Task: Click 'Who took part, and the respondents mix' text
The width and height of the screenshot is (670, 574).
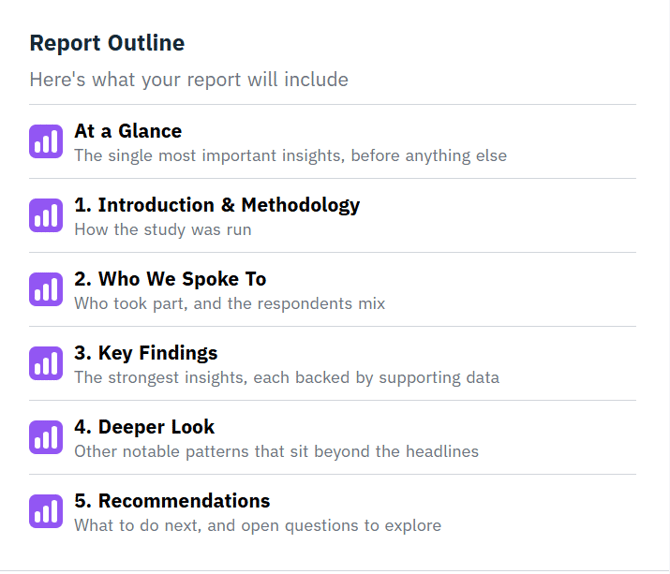Action: [x=230, y=304]
